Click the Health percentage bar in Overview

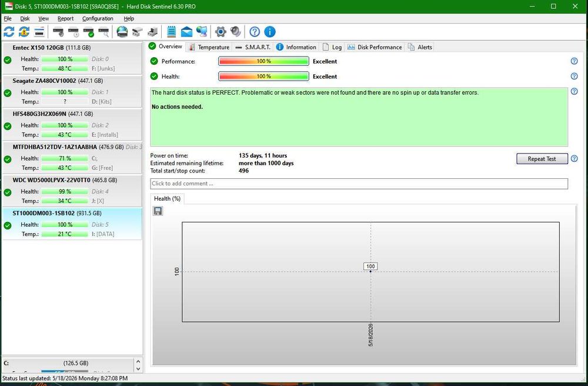263,76
